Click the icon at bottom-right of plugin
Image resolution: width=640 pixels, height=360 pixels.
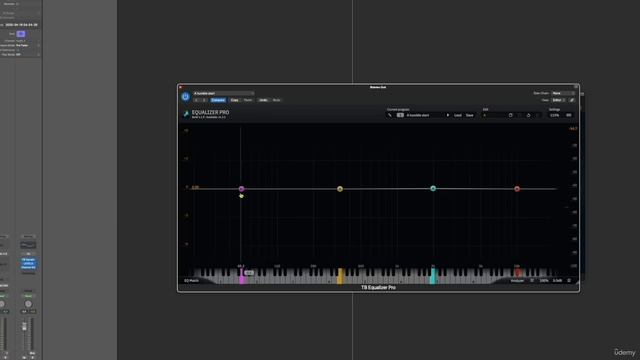pyautogui.click(x=569, y=281)
